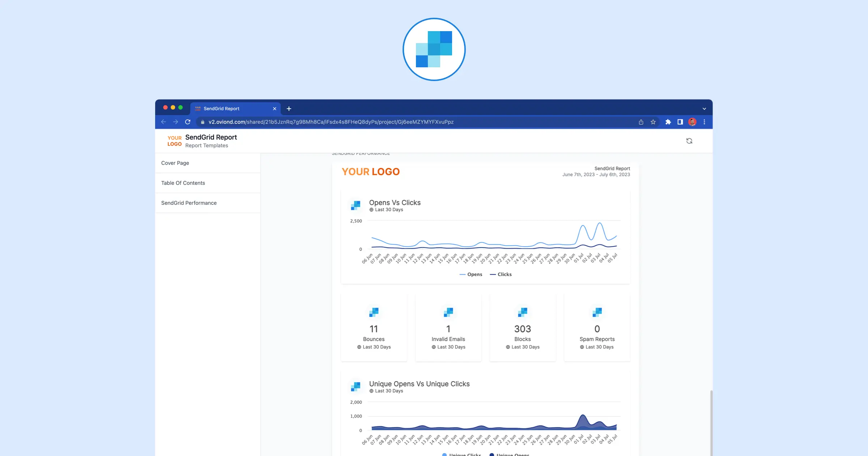868x456 pixels.
Task: Click the browser forward arrow
Action: tap(175, 122)
